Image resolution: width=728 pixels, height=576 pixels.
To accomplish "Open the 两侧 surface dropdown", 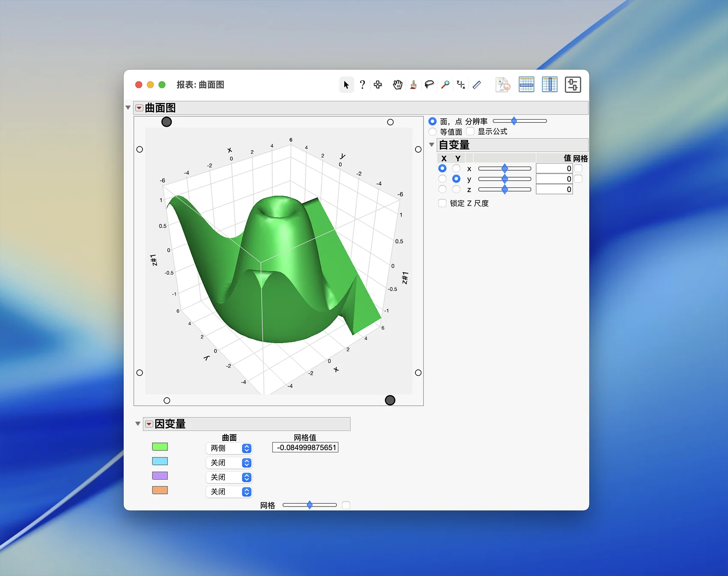I will pyautogui.click(x=229, y=448).
